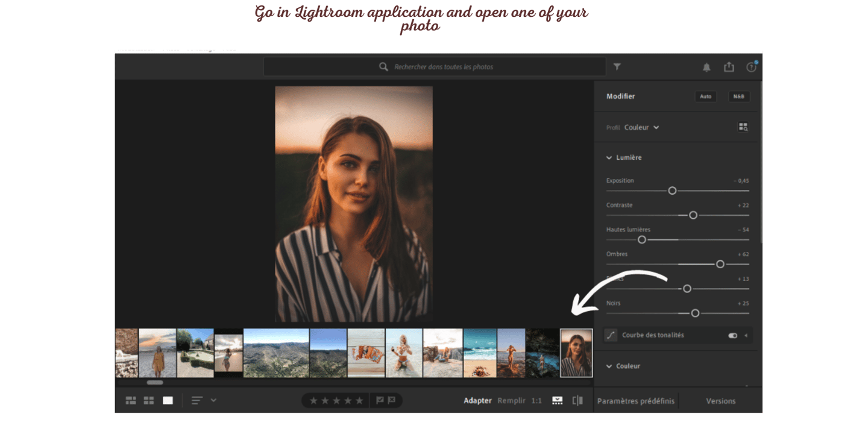Select 1:1 zoom level
This screenshot has height=428, width=868.
[x=536, y=400]
